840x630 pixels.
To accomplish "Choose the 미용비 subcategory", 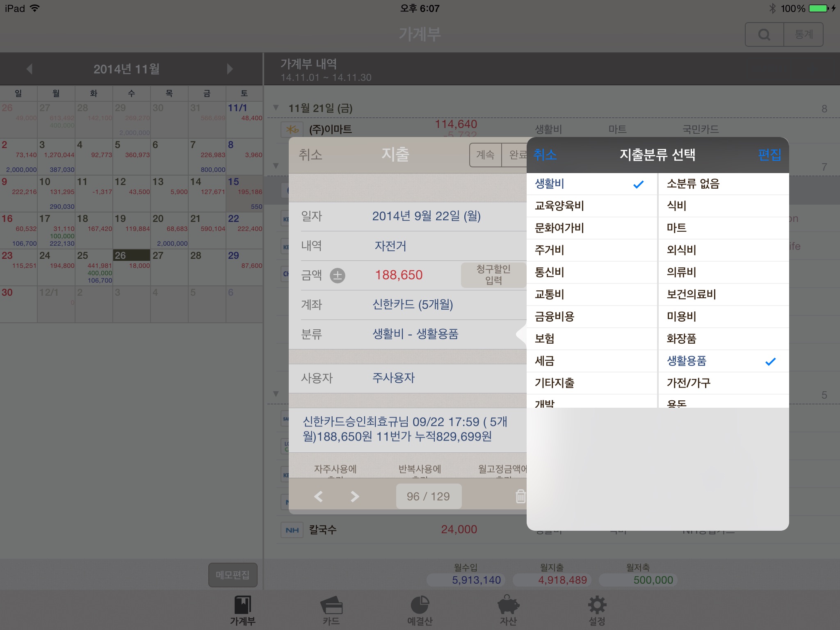I will coord(724,317).
